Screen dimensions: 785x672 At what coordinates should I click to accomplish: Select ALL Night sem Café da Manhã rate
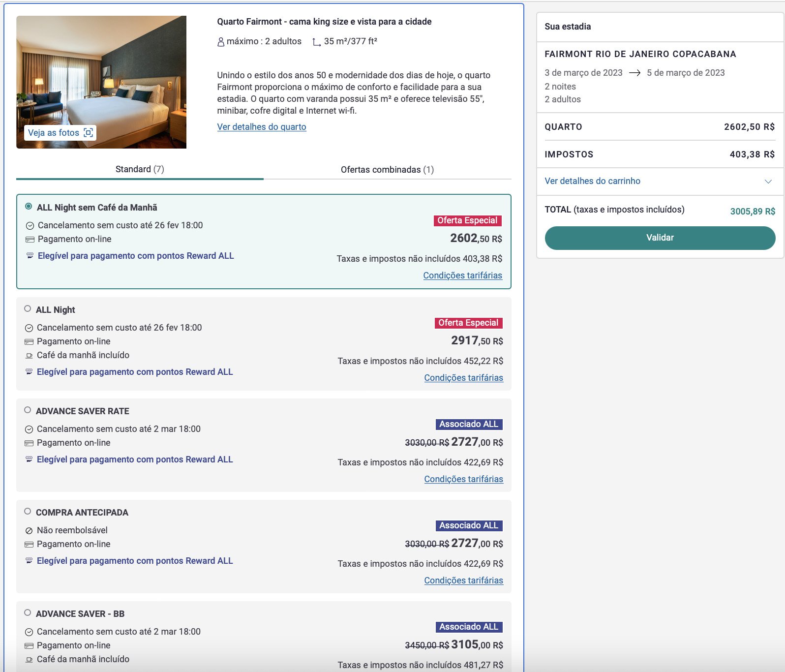[29, 207]
